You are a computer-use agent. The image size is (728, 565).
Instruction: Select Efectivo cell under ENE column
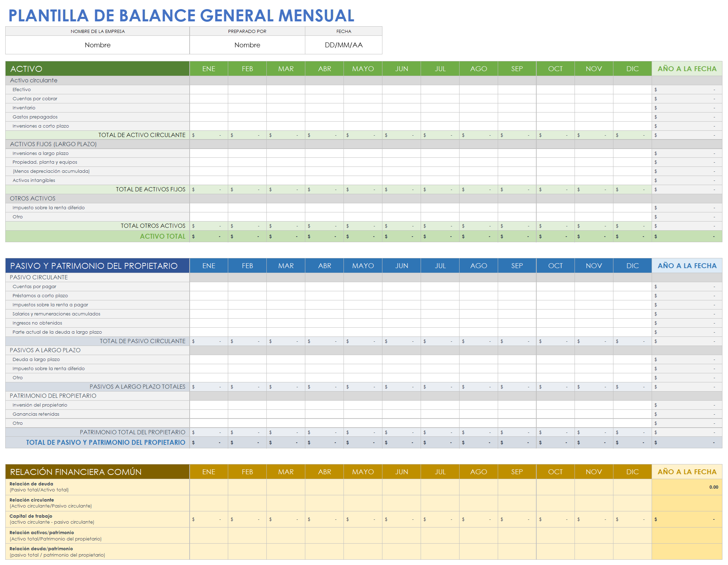coord(209,89)
